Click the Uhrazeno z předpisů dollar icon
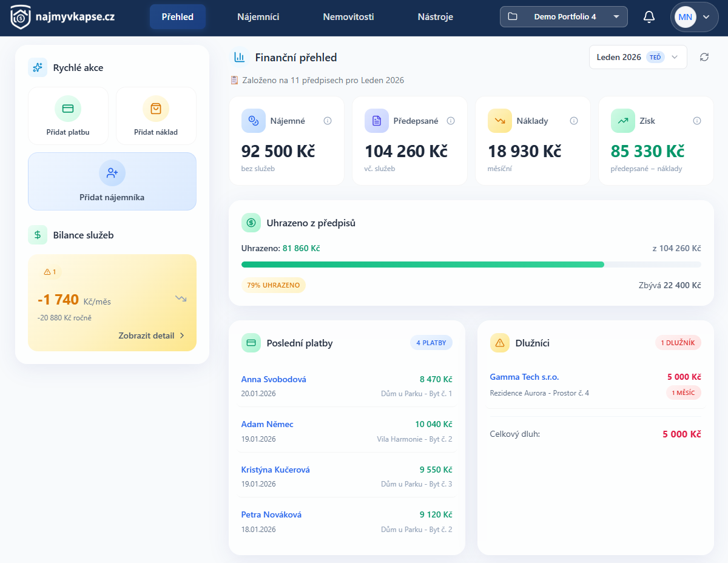Screen dimensions: 728x563 pyautogui.click(x=252, y=223)
